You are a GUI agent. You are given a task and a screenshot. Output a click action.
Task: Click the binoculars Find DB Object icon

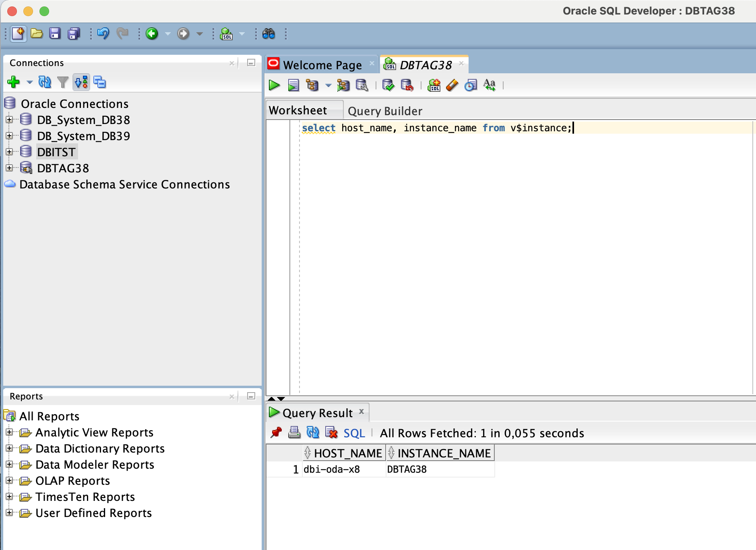coord(269,33)
